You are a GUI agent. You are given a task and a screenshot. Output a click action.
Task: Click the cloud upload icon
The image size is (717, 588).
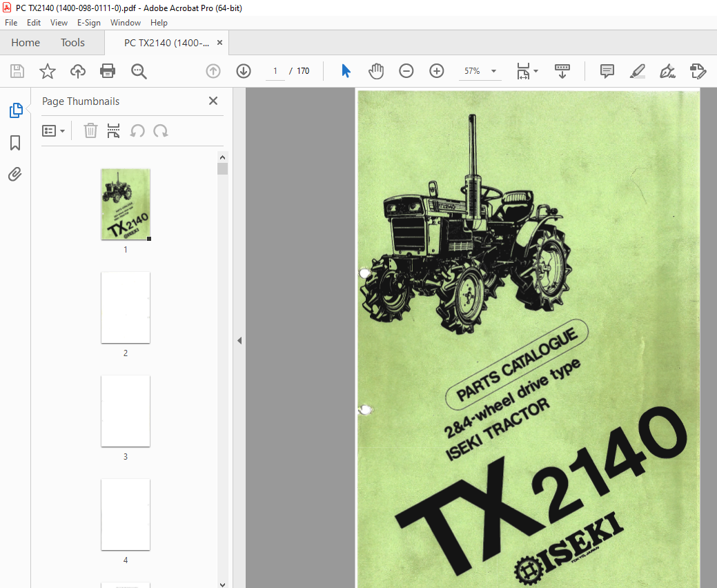(x=78, y=71)
